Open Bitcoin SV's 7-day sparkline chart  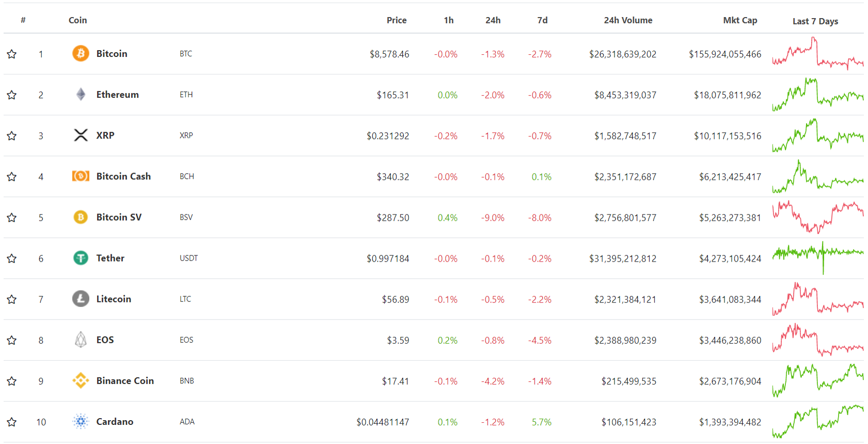[x=818, y=217]
